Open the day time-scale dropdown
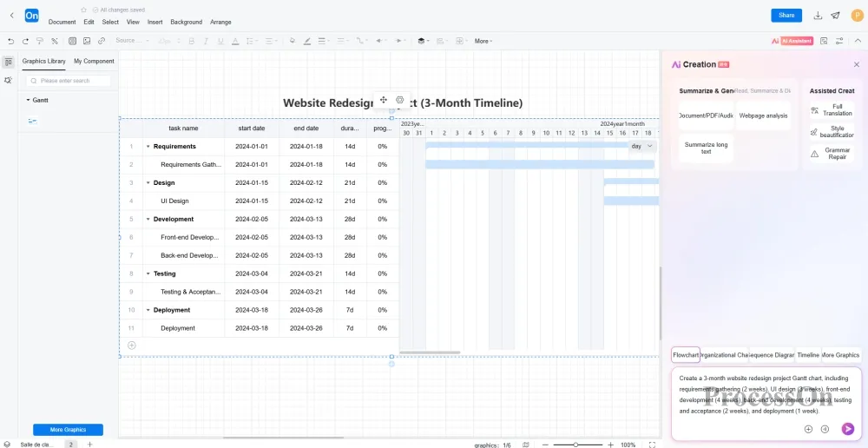Viewport: 868px width, 448px height. coord(642,147)
